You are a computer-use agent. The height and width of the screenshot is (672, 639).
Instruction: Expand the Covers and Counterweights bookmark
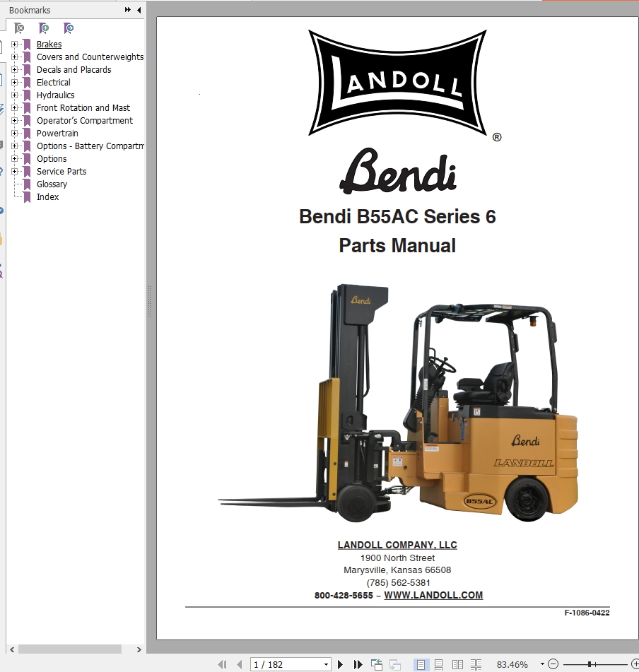14,57
